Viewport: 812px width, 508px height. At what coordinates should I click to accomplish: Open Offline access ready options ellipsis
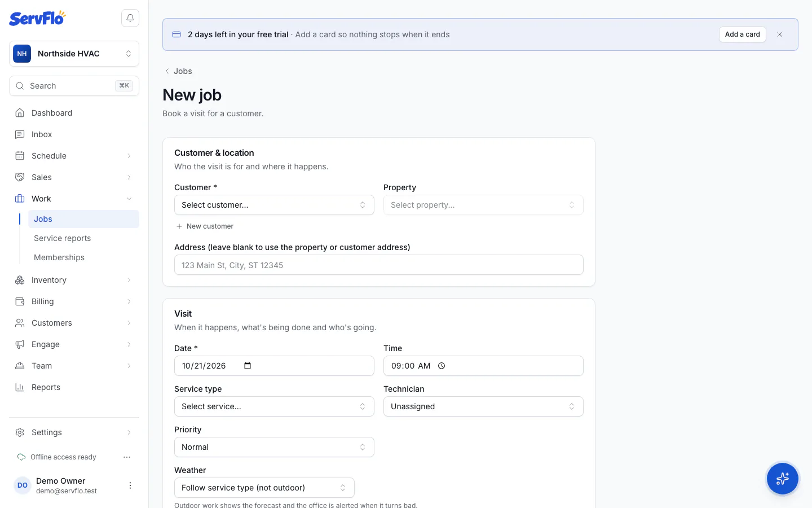tap(127, 457)
